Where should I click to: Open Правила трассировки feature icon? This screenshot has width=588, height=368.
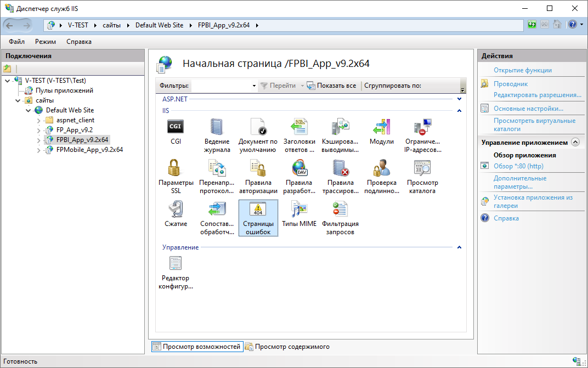[340, 168]
